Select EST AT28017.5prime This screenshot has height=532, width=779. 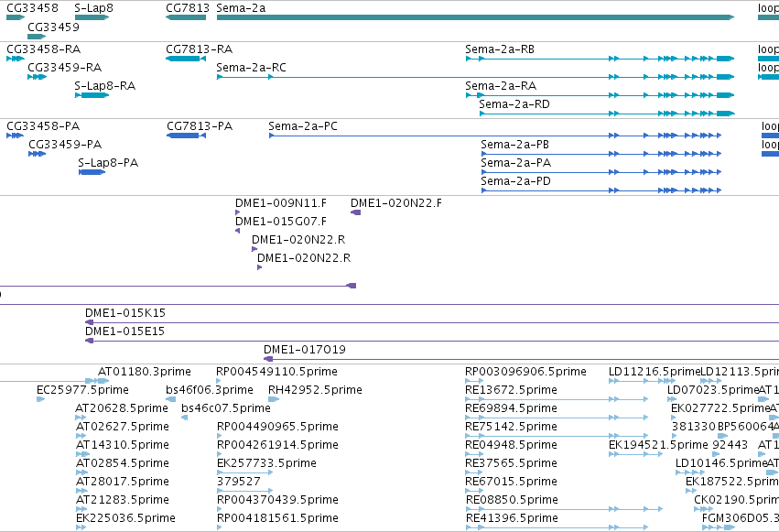81,492
